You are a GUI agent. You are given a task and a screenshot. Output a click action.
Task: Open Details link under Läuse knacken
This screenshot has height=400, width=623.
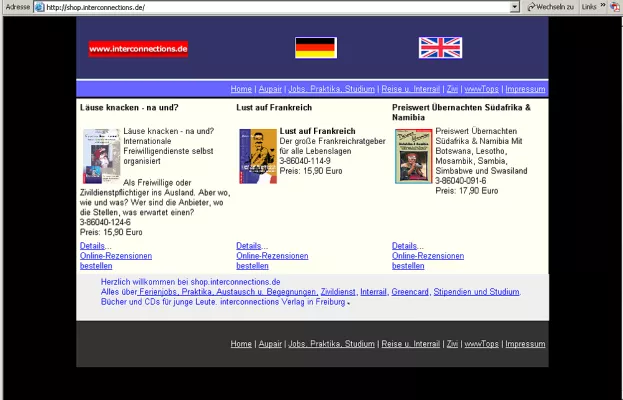(x=93, y=246)
